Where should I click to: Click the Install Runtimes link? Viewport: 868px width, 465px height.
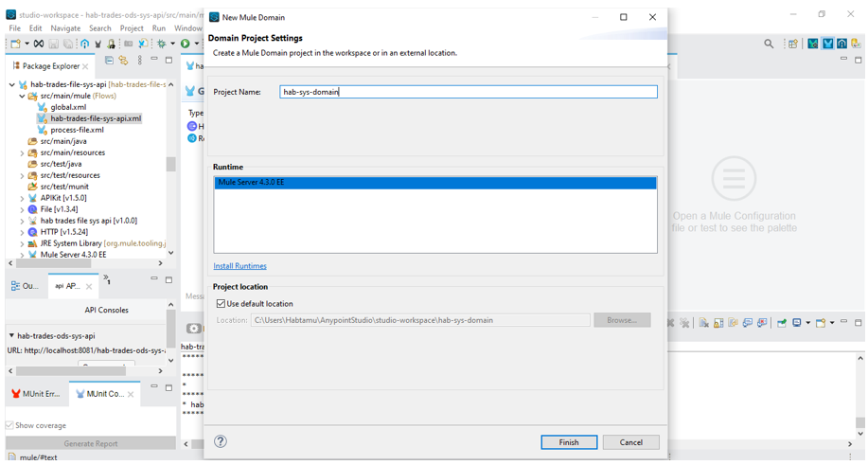tap(239, 266)
